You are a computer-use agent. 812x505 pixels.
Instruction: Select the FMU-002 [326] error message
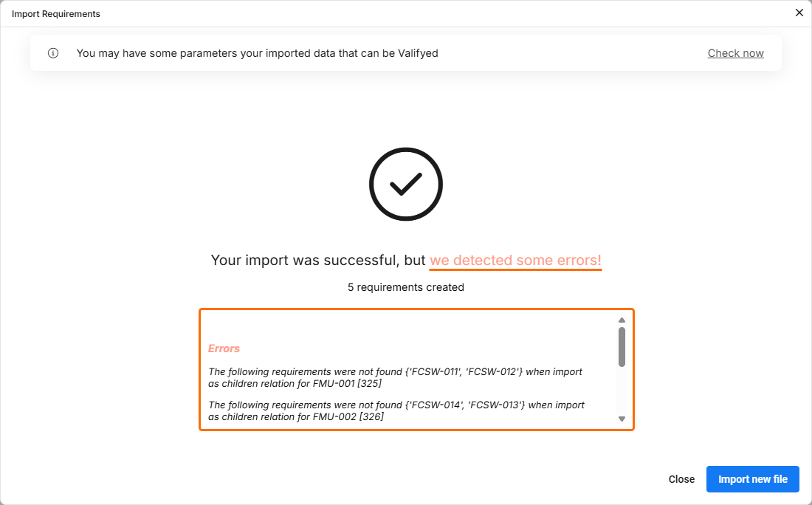pyautogui.click(x=396, y=410)
